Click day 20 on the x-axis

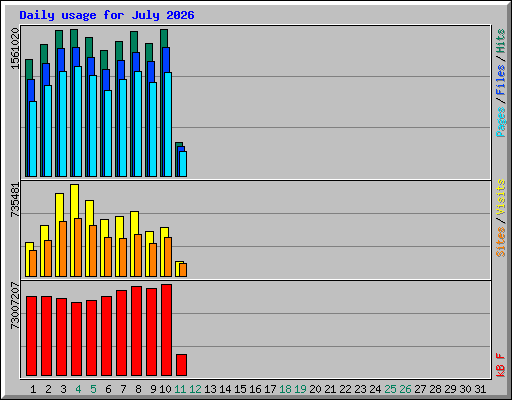tap(315, 389)
